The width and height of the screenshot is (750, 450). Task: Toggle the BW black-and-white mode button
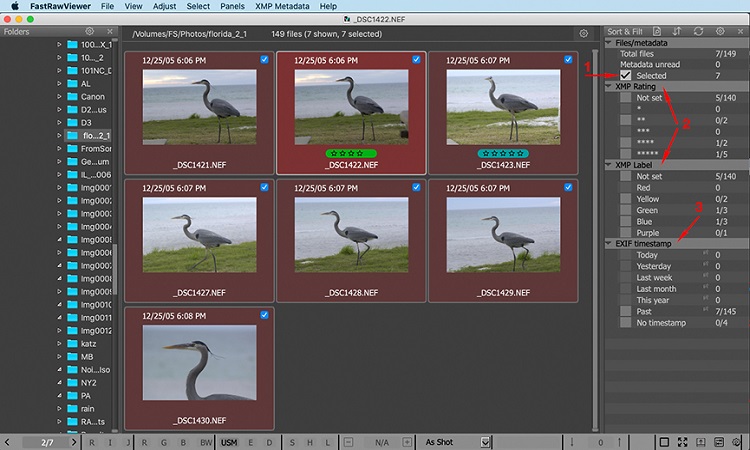point(205,442)
